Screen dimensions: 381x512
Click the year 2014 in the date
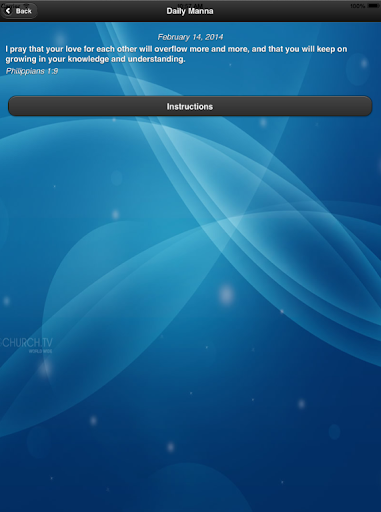pos(214,37)
